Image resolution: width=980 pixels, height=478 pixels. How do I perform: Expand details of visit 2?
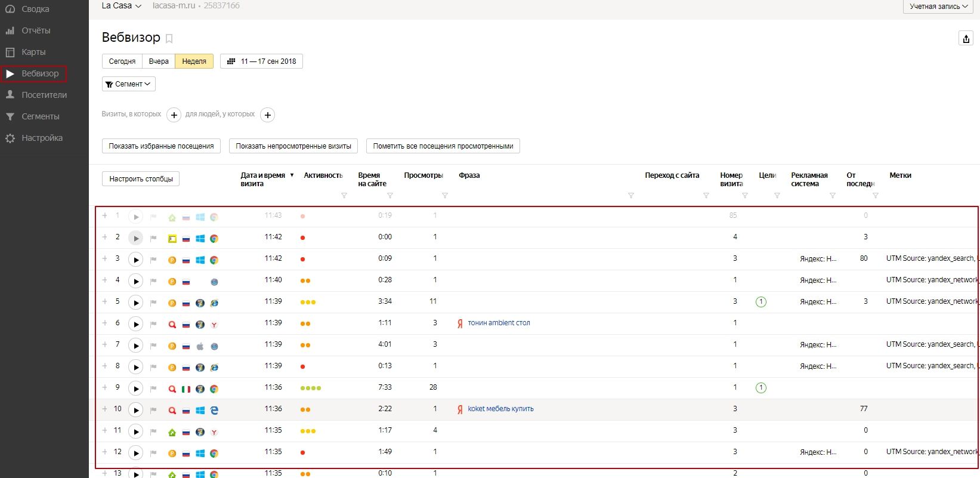click(105, 237)
